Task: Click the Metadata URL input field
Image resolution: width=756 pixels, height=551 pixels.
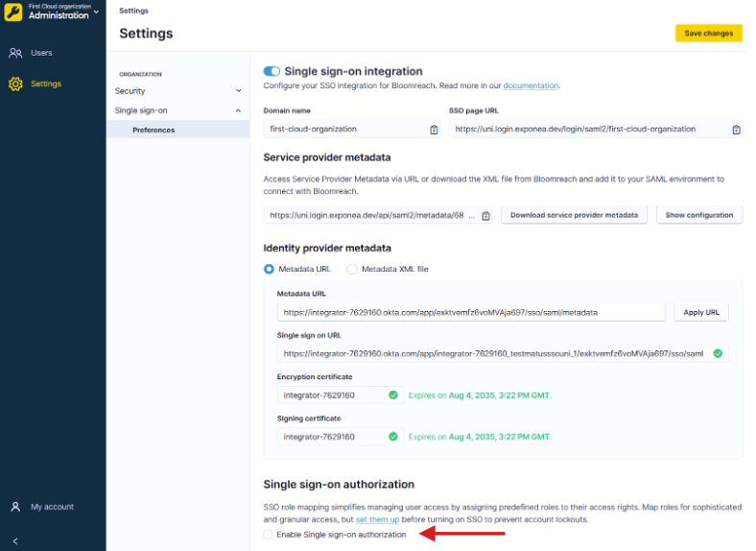Action: pos(471,313)
